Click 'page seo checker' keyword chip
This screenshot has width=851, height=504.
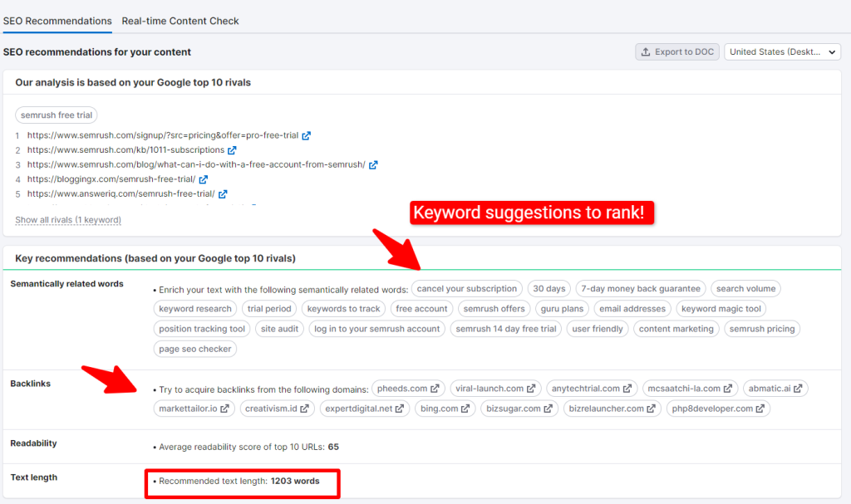coord(195,349)
